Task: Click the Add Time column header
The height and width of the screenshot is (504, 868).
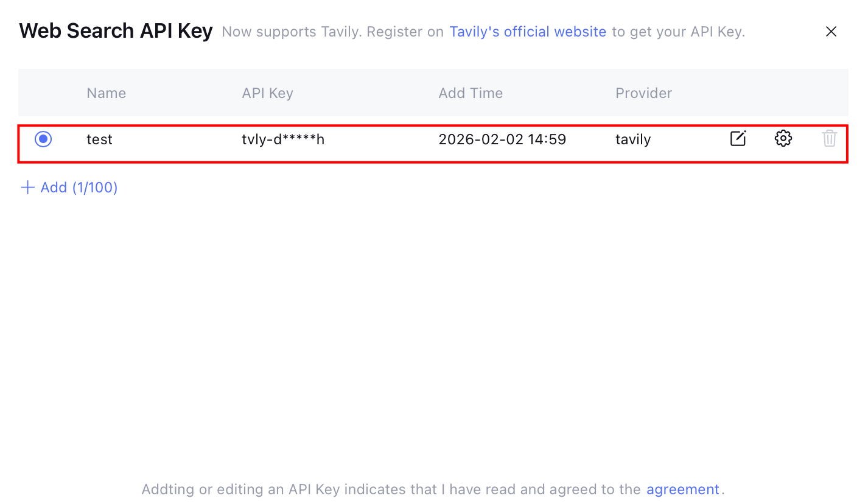Action: 471,93
